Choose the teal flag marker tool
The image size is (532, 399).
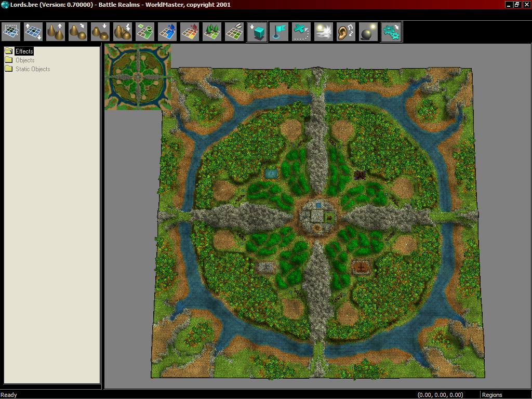[x=279, y=32]
